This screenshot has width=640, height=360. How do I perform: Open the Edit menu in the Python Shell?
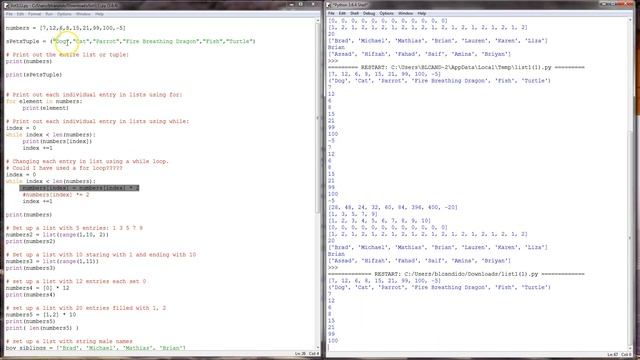coord(342,13)
